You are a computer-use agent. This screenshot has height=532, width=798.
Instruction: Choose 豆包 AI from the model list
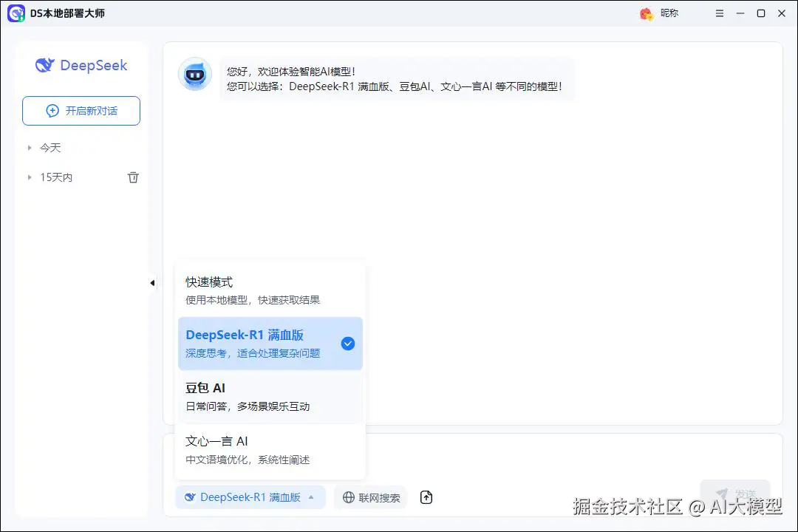pos(270,397)
